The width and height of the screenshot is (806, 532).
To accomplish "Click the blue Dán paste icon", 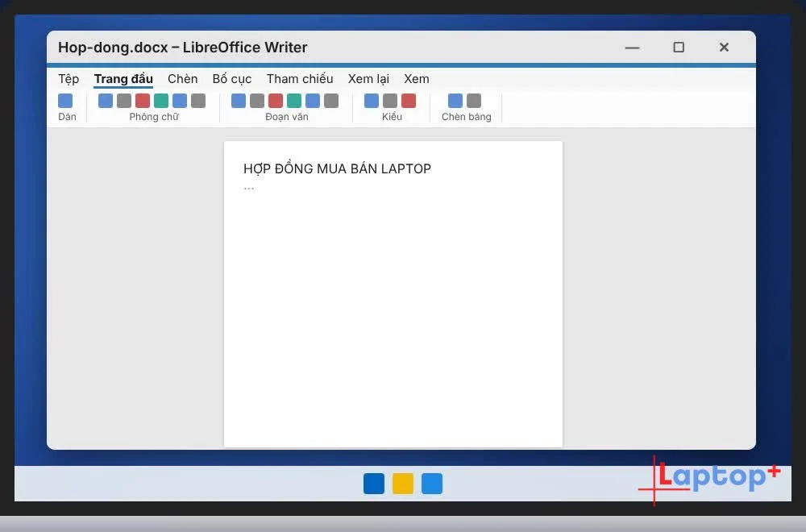I will pyautogui.click(x=65, y=101).
